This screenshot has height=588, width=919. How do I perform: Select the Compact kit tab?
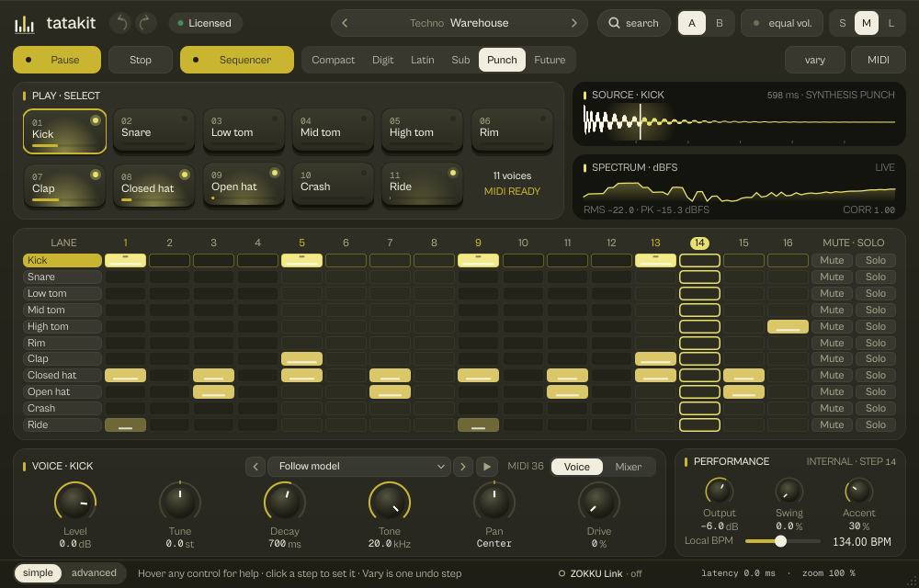click(x=333, y=60)
